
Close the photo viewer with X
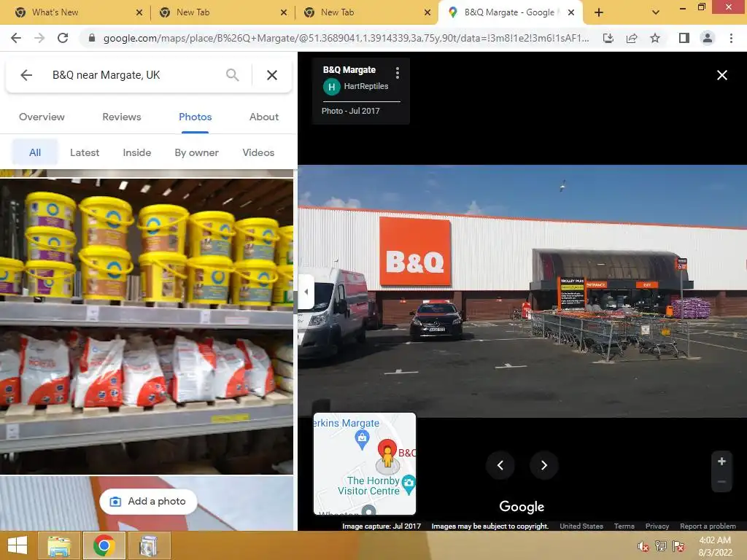click(721, 75)
